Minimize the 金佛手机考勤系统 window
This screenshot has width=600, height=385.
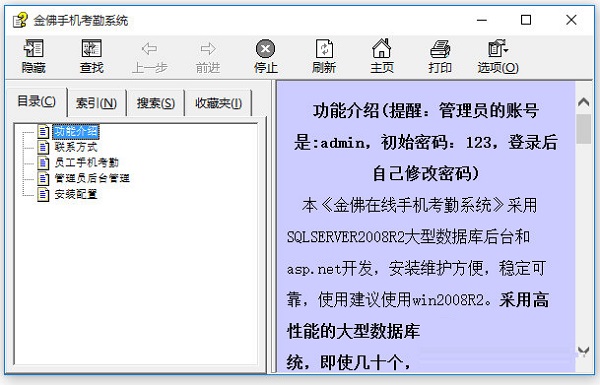click(x=482, y=20)
